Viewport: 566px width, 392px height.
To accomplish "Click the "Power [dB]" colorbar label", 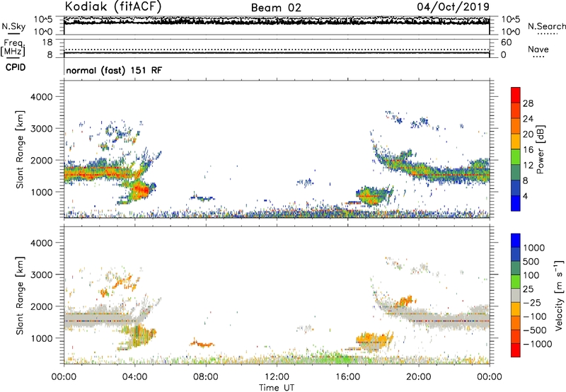I will pos(540,149).
